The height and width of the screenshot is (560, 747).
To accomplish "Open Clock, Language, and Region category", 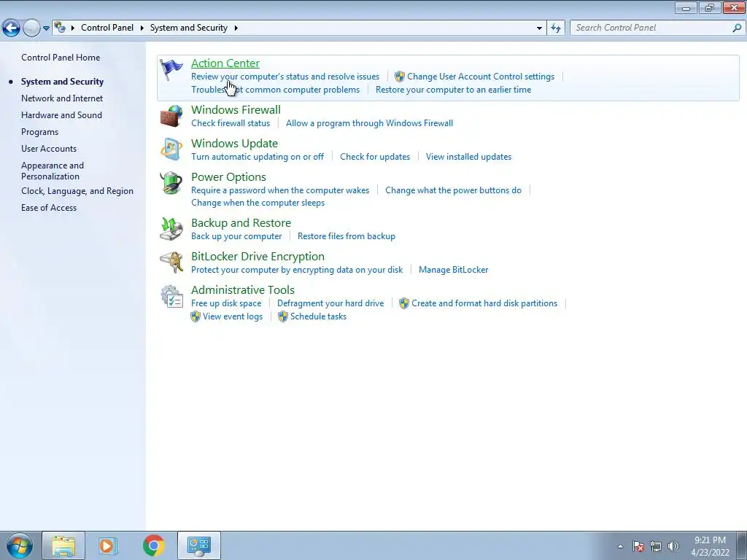I will click(x=77, y=191).
